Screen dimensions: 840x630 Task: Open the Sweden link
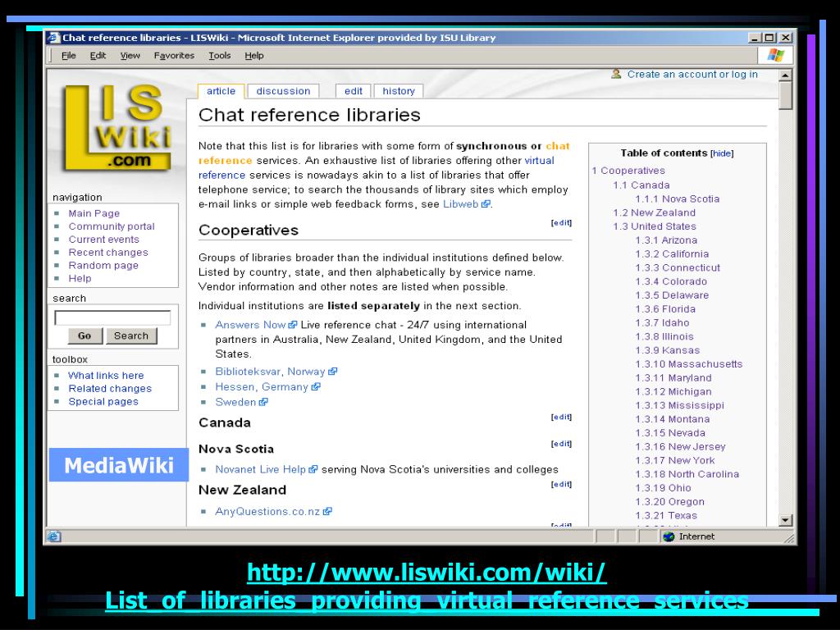235,402
